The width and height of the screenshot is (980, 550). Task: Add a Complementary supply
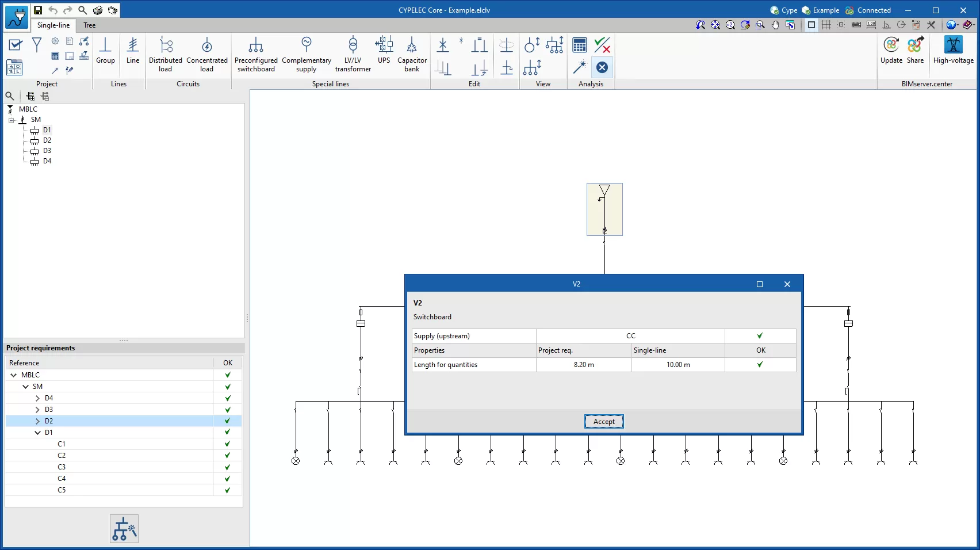[307, 55]
